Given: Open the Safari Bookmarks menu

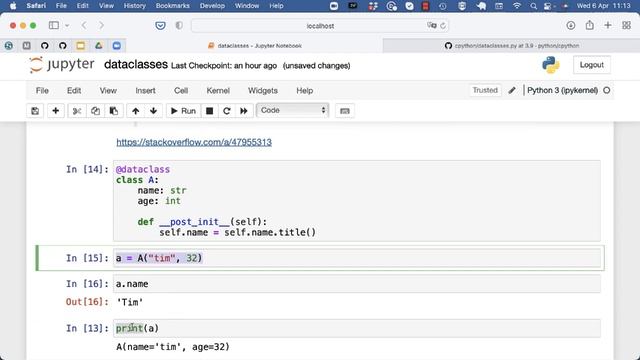Looking at the screenshot, I should click(173, 6).
